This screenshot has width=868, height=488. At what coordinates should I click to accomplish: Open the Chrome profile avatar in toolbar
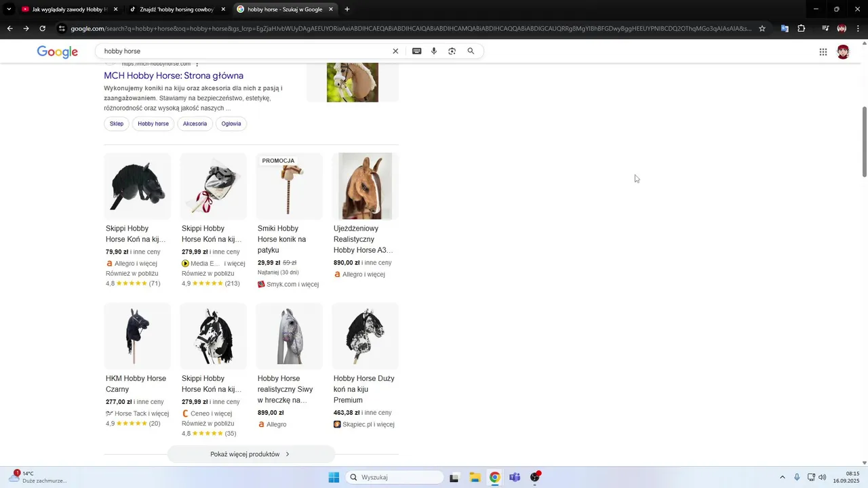click(842, 28)
